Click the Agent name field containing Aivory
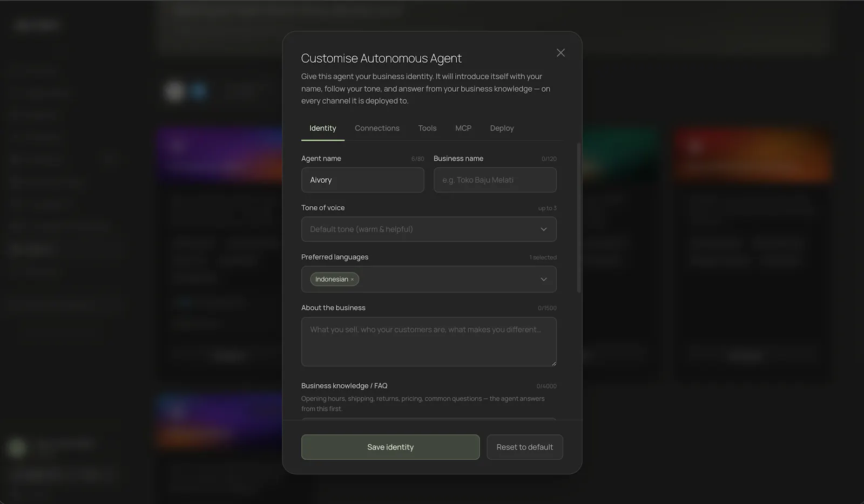The height and width of the screenshot is (504, 864). [x=363, y=180]
